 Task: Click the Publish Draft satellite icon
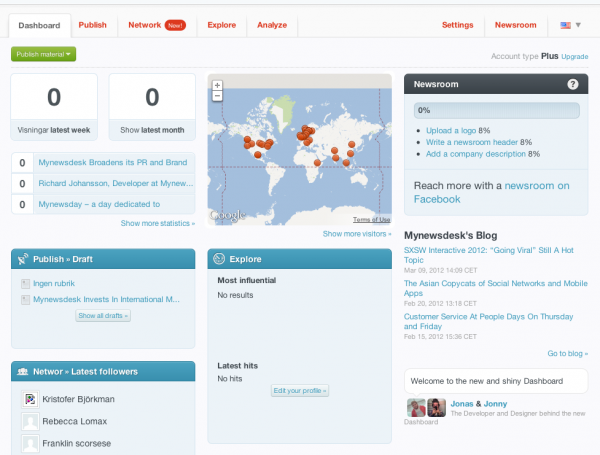click(x=23, y=259)
